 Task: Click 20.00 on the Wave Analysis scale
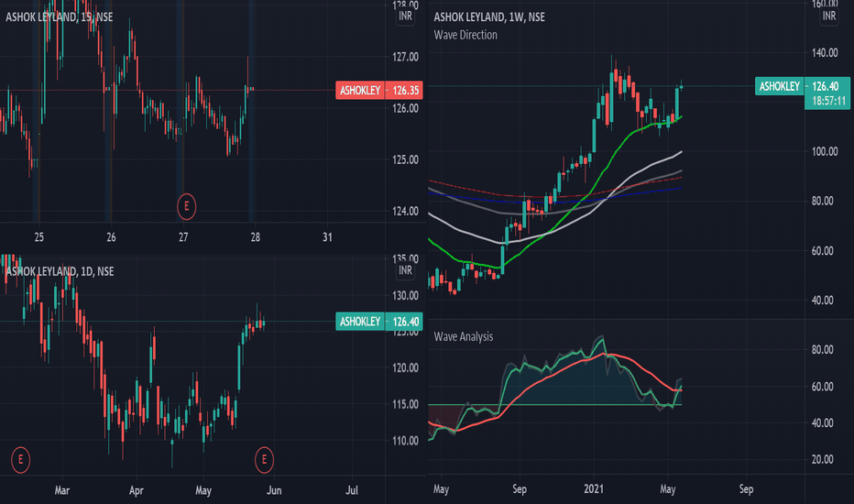[823, 459]
